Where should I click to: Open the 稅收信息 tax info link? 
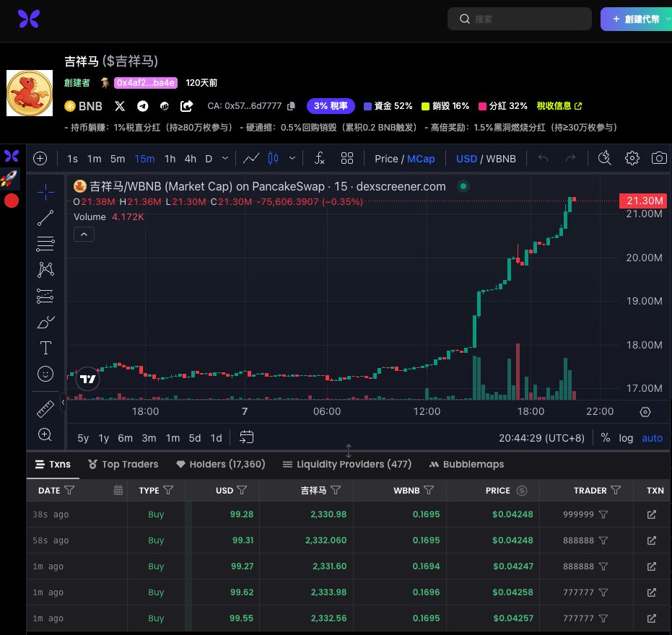coord(559,106)
